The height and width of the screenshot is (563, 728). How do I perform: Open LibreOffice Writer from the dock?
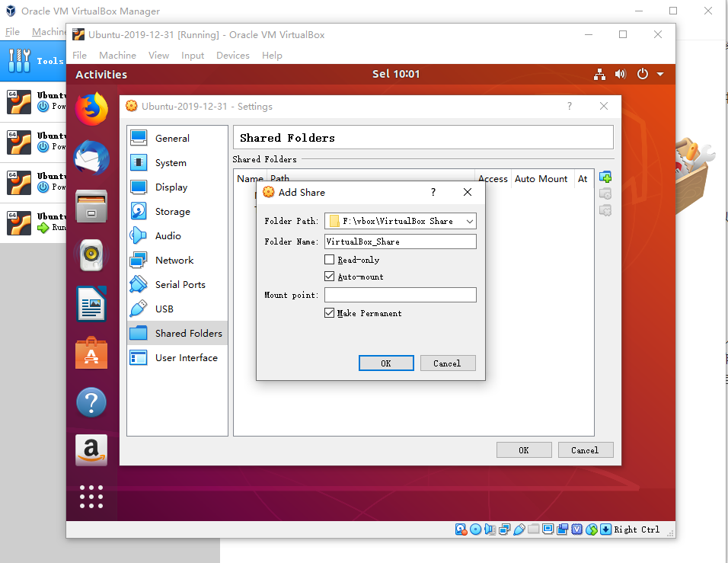tap(91, 304)
